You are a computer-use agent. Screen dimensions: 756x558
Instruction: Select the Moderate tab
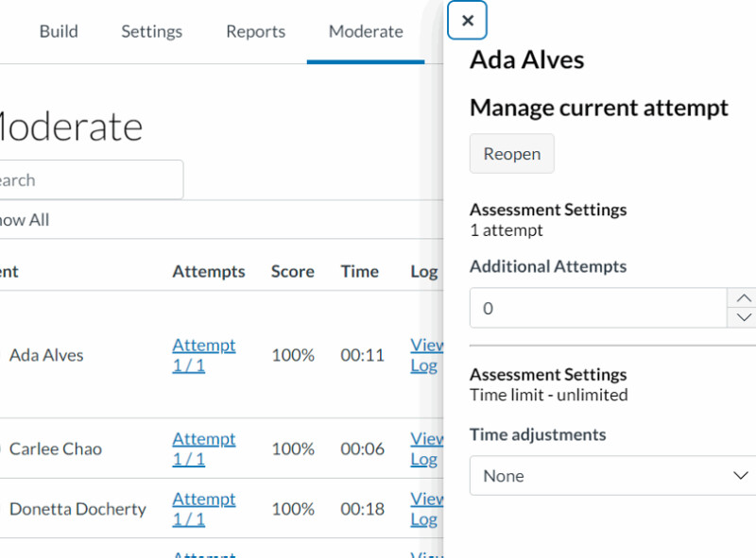point(366,31)
